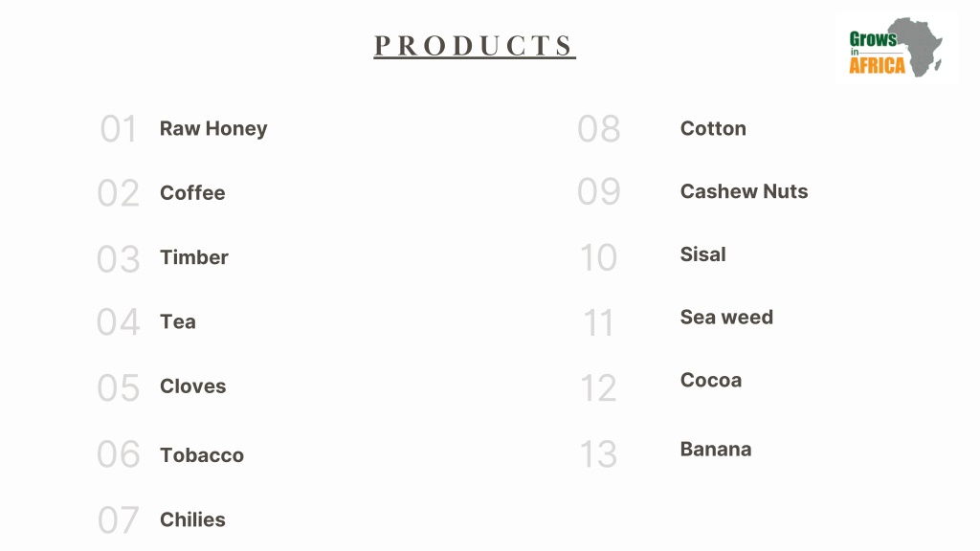
Task: Click the Timber item
Action: (x=194, y=257)
